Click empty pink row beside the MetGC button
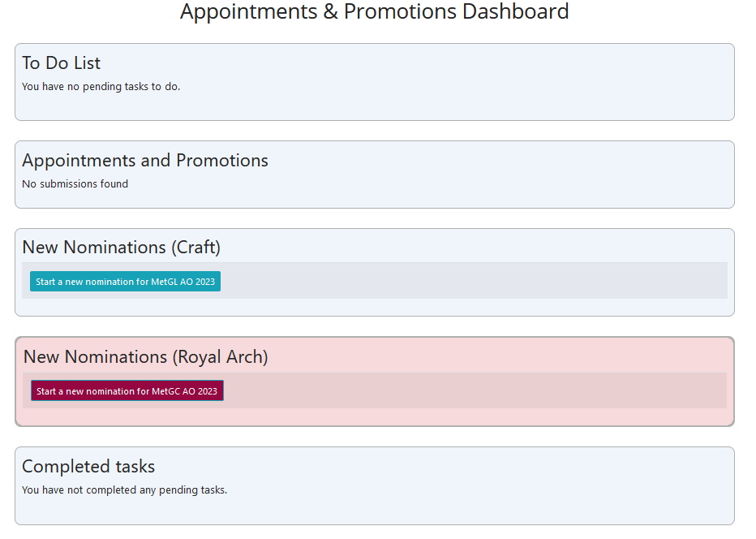756x539 pixels. pyautogui.click(x=475, y=390)
